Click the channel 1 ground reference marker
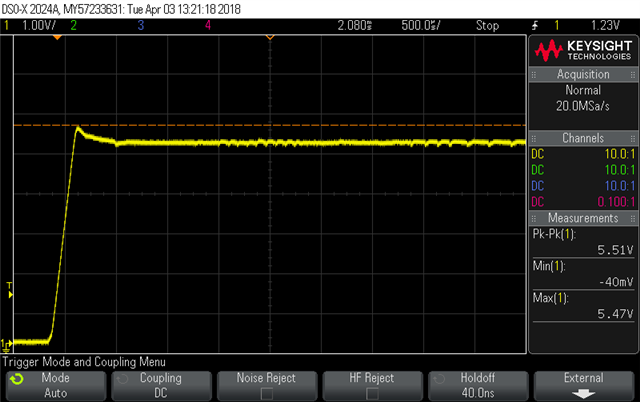Screen dimensions: 640x402 tap(6, 345)
